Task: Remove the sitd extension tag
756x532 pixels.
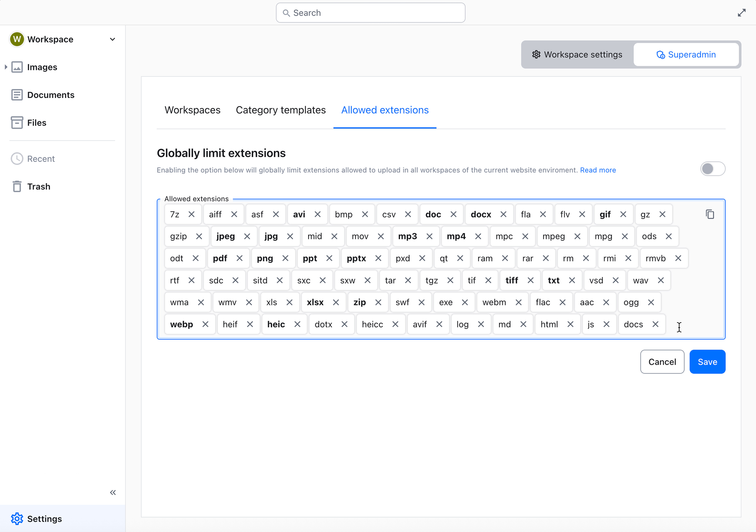Action: click(280, 281)
